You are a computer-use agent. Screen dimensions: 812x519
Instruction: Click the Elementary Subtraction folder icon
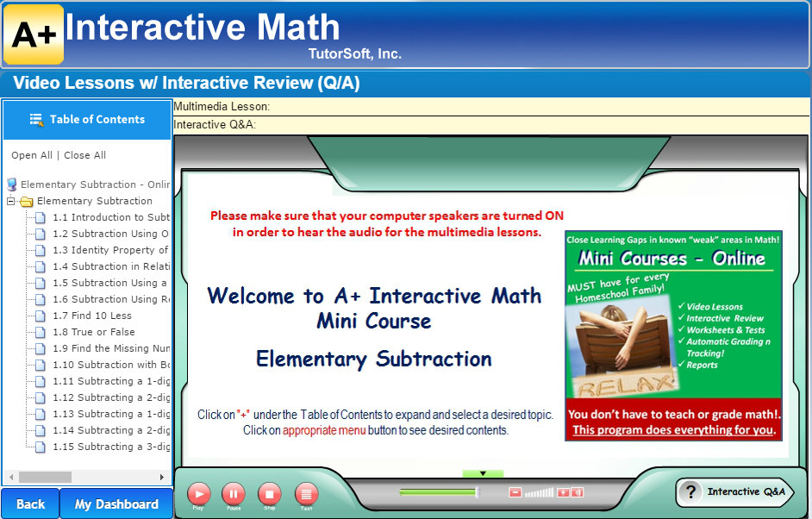coord(27,202)
